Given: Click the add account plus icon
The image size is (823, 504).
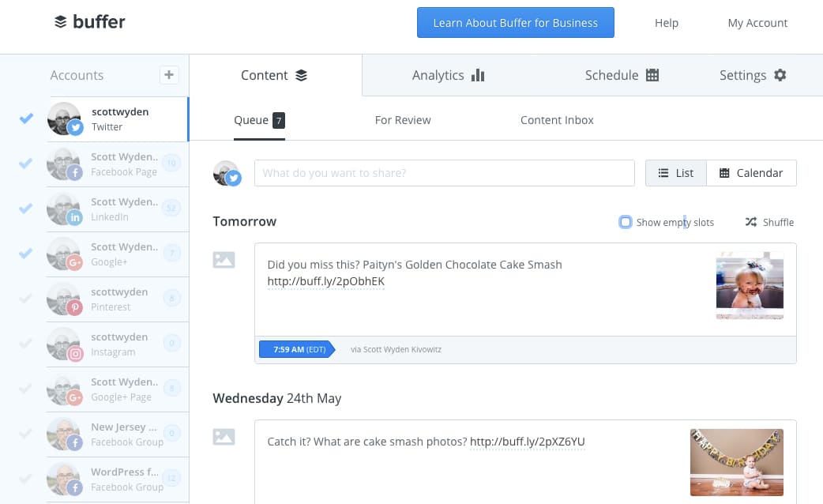Looking at the screenshot, I should coord(169,75).
